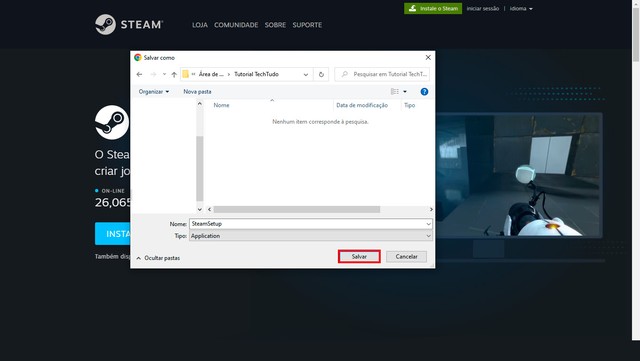Open the recent locations dropdown arrow

[164, 74]
